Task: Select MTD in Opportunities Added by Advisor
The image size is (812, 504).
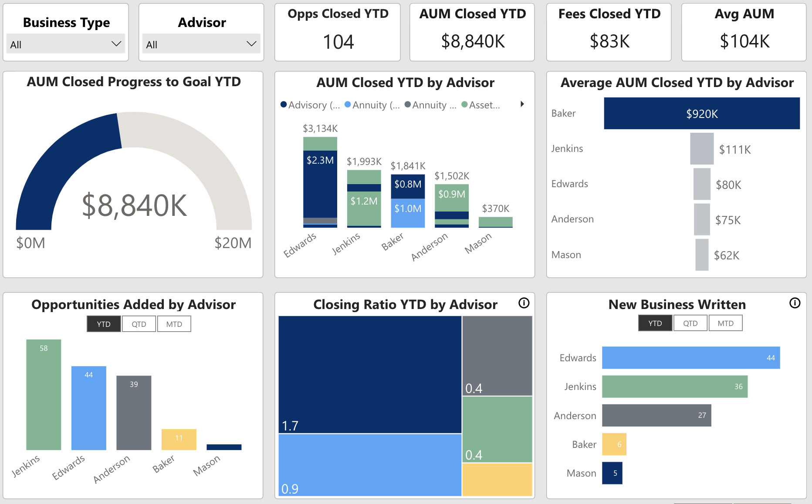Action: (174, 323)
